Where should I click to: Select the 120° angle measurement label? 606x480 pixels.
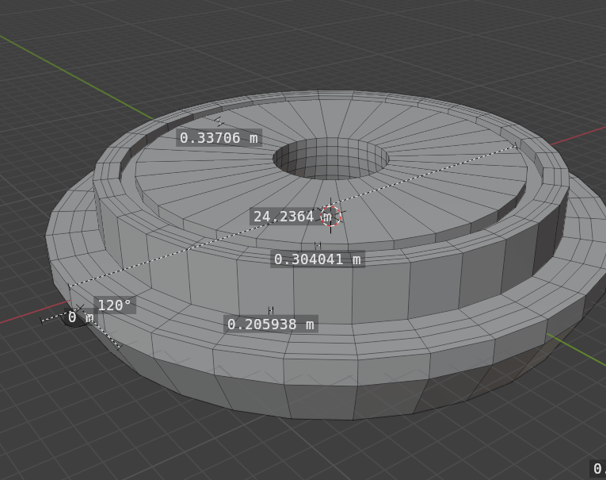pos(115,305)
